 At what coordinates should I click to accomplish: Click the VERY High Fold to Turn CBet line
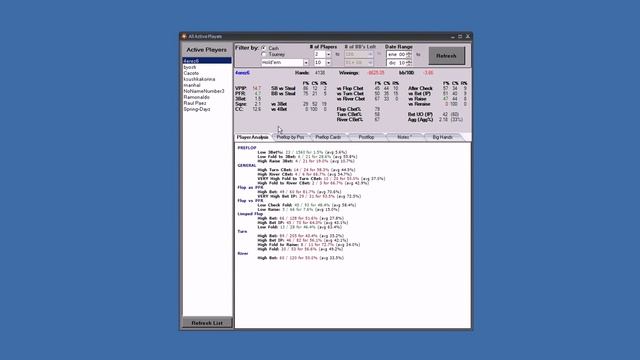321,179
